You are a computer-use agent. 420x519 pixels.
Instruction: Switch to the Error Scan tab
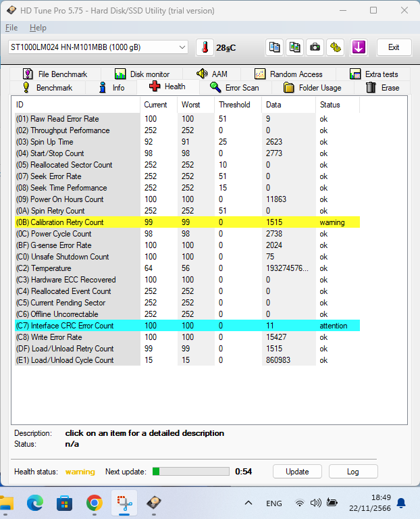[x=234, y=88]
